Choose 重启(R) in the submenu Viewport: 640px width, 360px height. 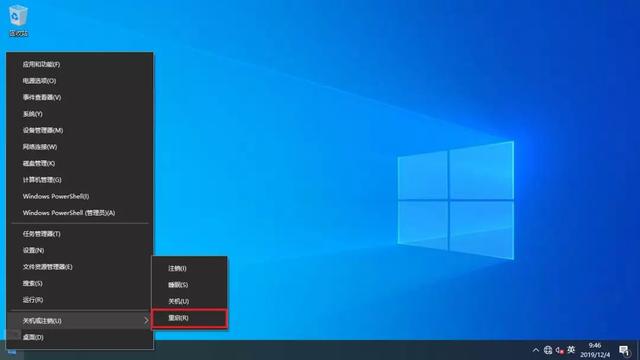[x=189, y=318]
